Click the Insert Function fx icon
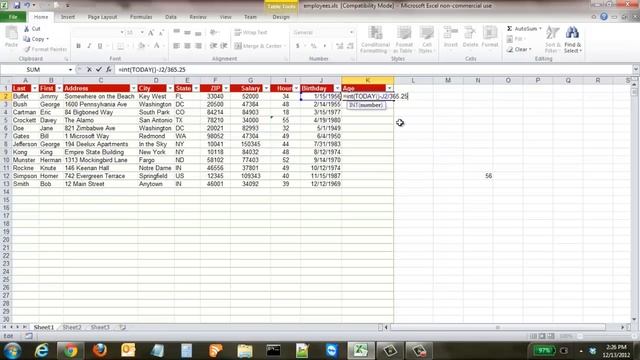640x360 pixels. [109, 70]
